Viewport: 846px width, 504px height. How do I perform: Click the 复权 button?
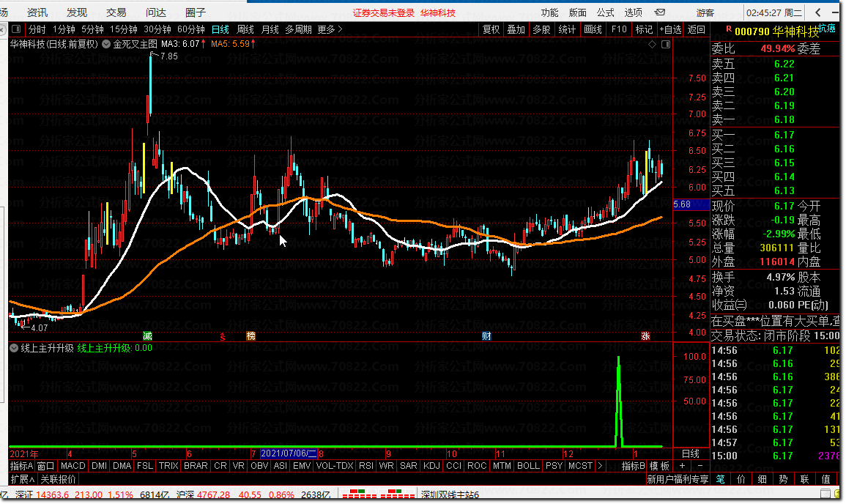point(491,29)
